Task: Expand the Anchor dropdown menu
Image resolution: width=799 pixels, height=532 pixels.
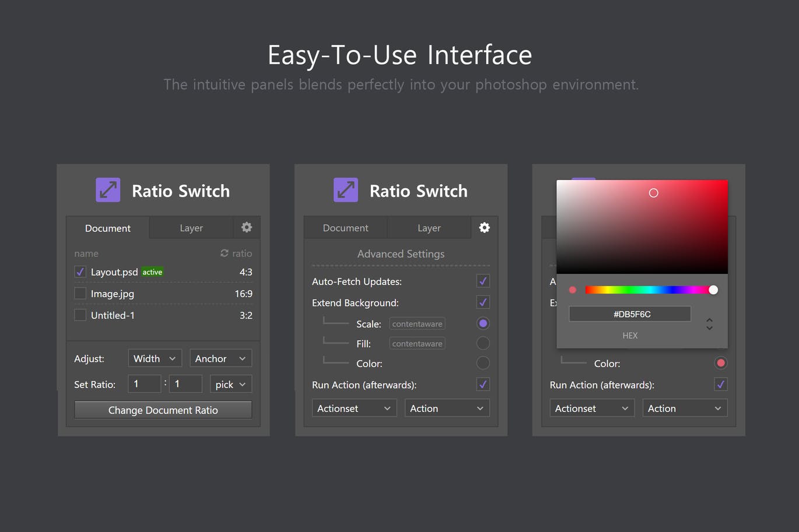Action: coord(220,358)
